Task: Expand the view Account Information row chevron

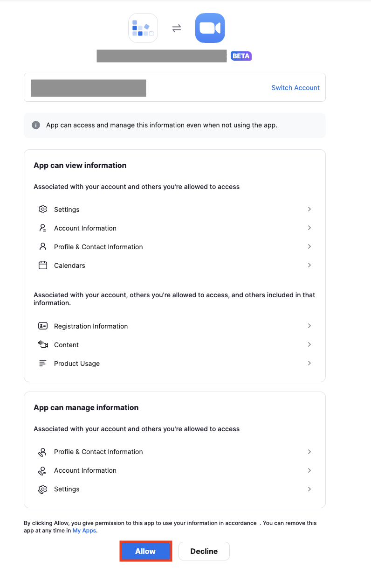Action: pos(309,228)
